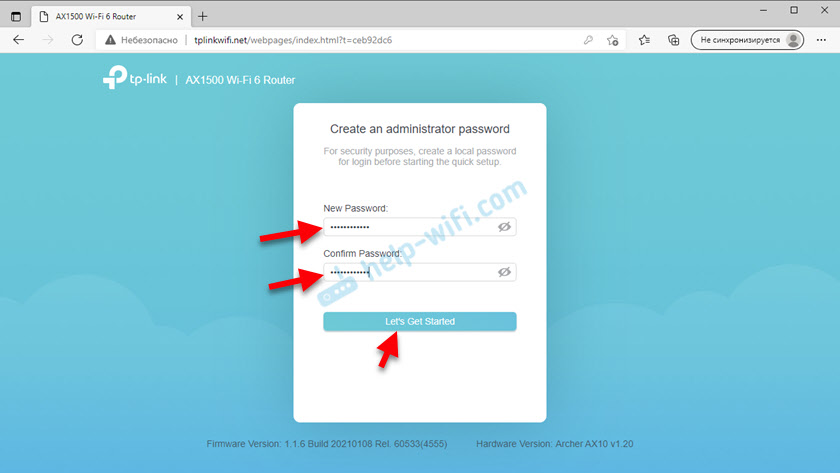Click the saved passwords key icon
Screen dimensions: 840x473
coord(588,40)
